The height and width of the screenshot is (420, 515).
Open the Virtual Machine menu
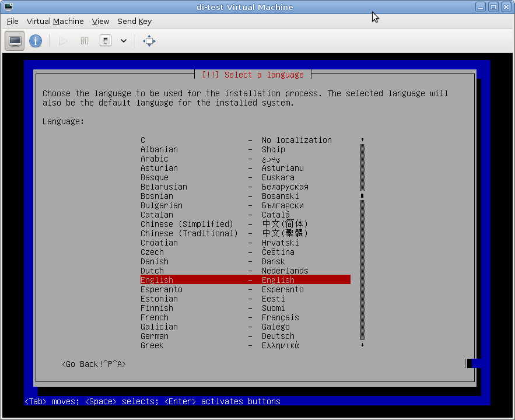click(55, 22)
